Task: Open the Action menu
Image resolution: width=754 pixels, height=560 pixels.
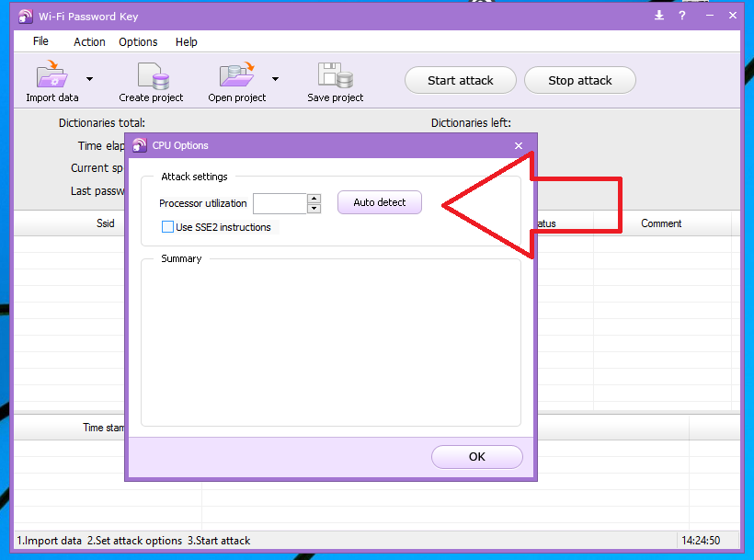Action: 89,41
